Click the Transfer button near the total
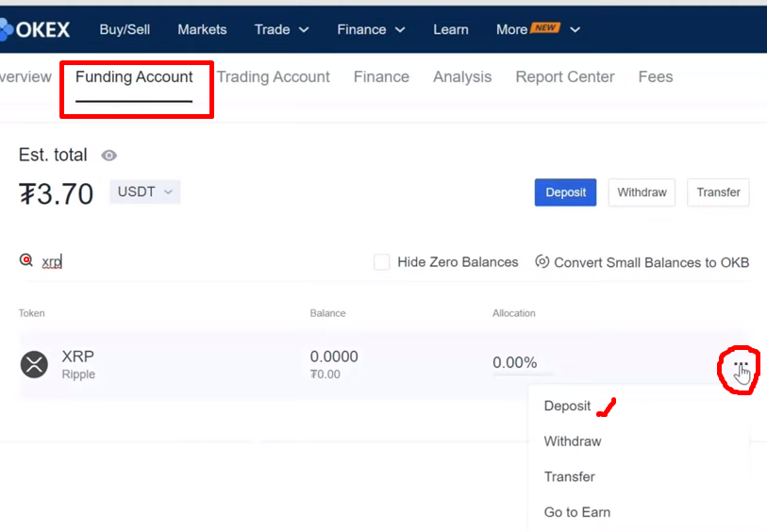Image resolution: width=767 pixels, height=532 pixels. [x=718, y=192]
